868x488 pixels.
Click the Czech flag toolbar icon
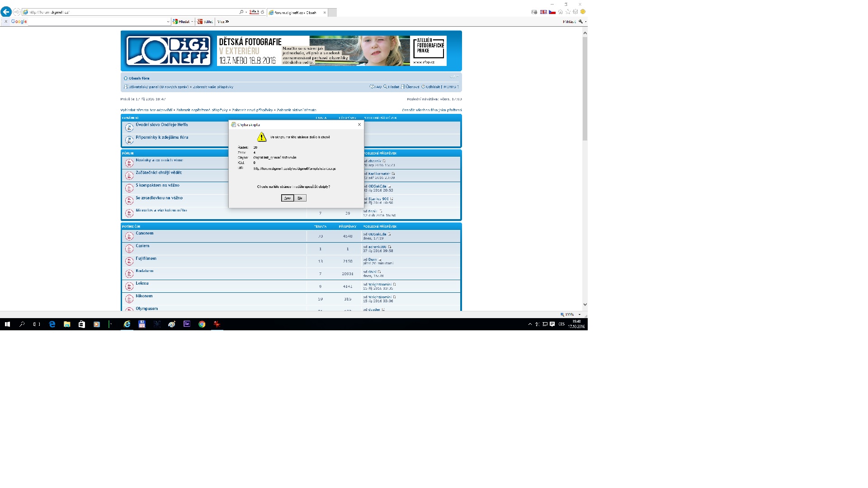pos(552,12)
